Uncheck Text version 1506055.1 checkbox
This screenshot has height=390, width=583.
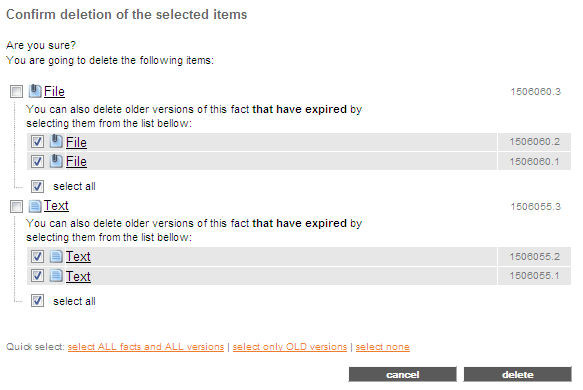pos(37,276)
